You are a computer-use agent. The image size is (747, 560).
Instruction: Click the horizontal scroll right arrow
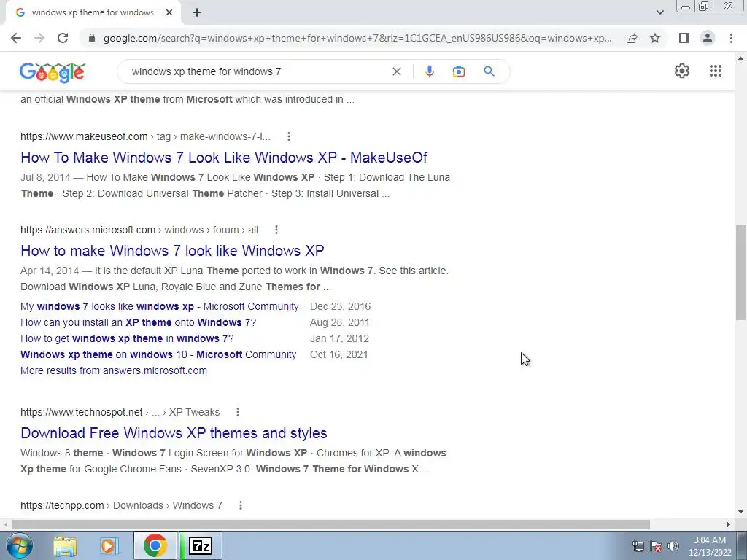point(729,524)
